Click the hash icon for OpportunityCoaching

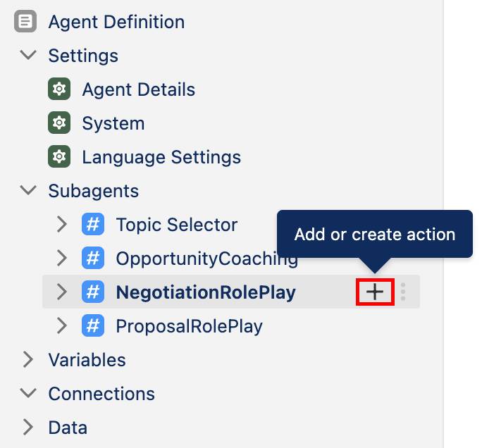93,258
